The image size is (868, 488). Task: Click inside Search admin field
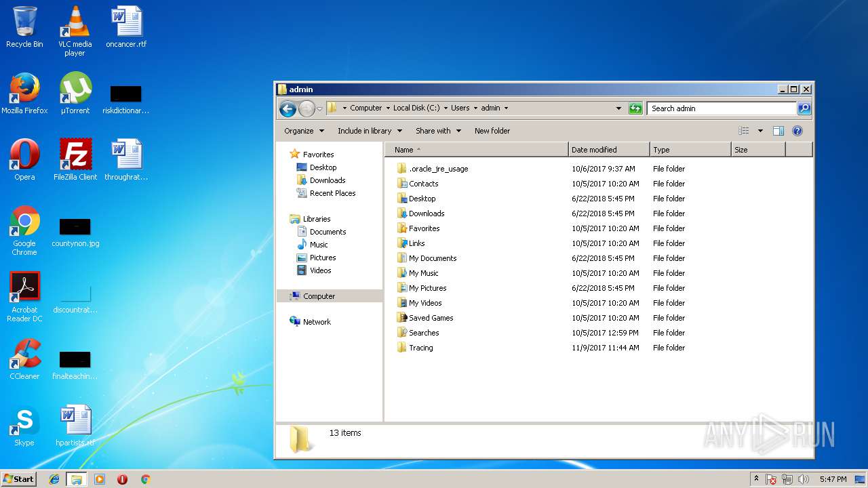pyautogui.click(x=722, y=108)
